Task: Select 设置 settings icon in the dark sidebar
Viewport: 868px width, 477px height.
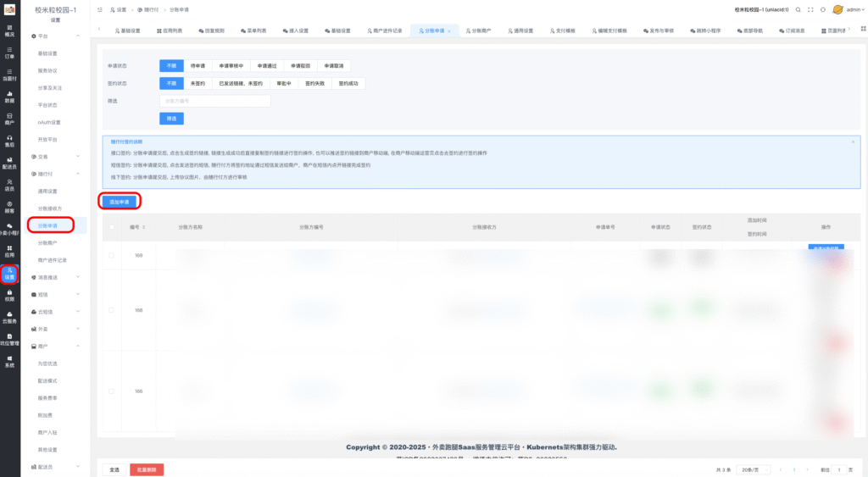Action: pos(9,274)
